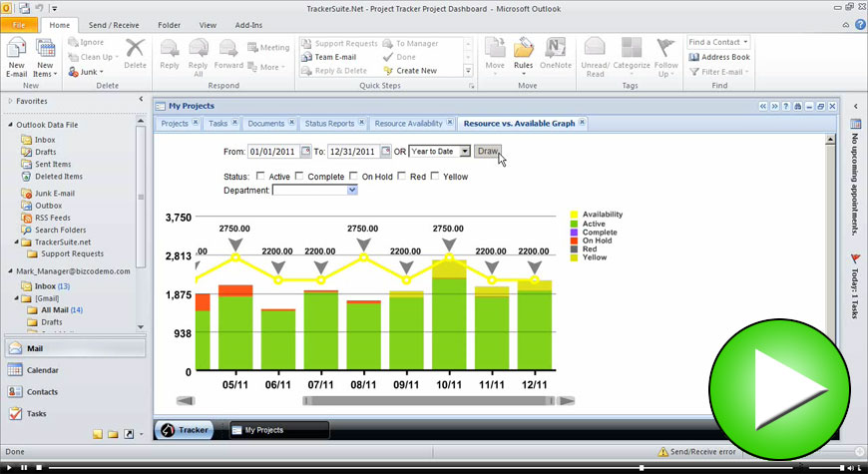The height and width of the screenshot is (474, 868).
Task: Open the Rules dropdown
Action: point(523,57)
